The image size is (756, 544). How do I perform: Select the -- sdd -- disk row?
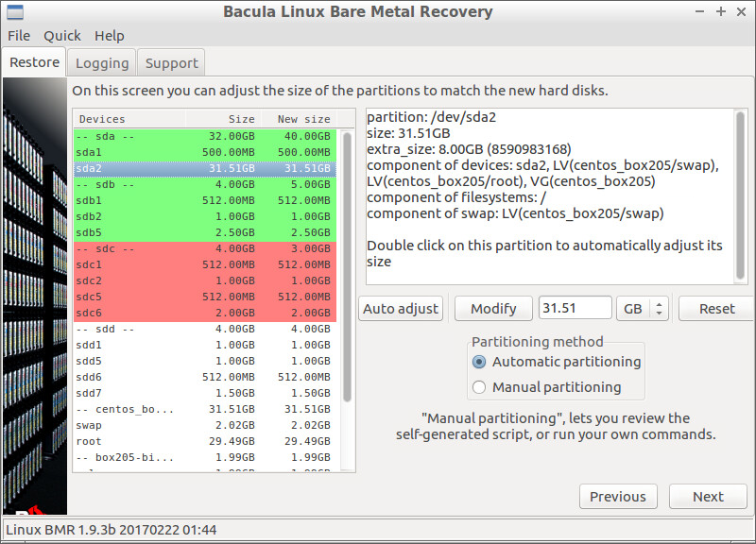click(x=205, y=329)
